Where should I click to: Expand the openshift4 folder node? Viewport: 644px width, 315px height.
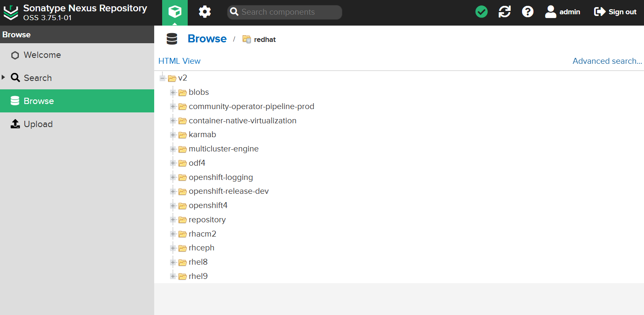pos(173,206)
